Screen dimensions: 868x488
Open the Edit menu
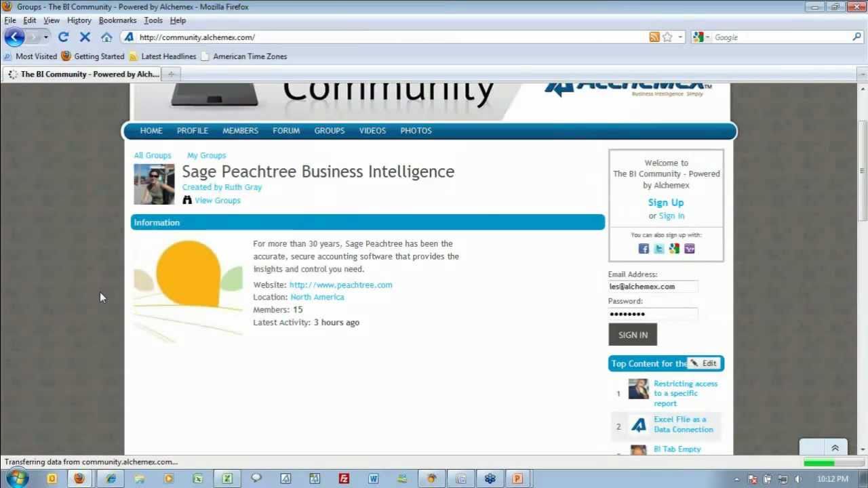click(x=30, y=20)
